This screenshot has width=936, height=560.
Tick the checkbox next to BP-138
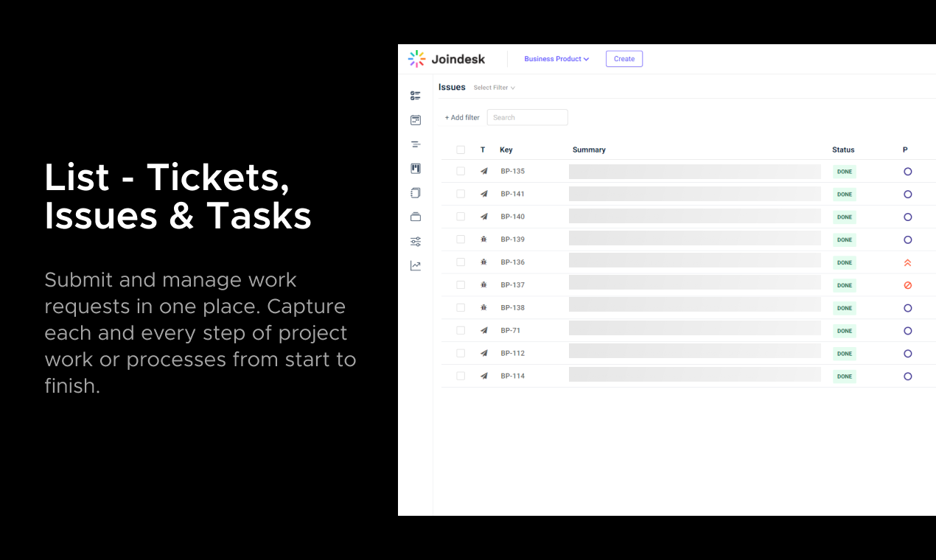[x=461, y=307]
